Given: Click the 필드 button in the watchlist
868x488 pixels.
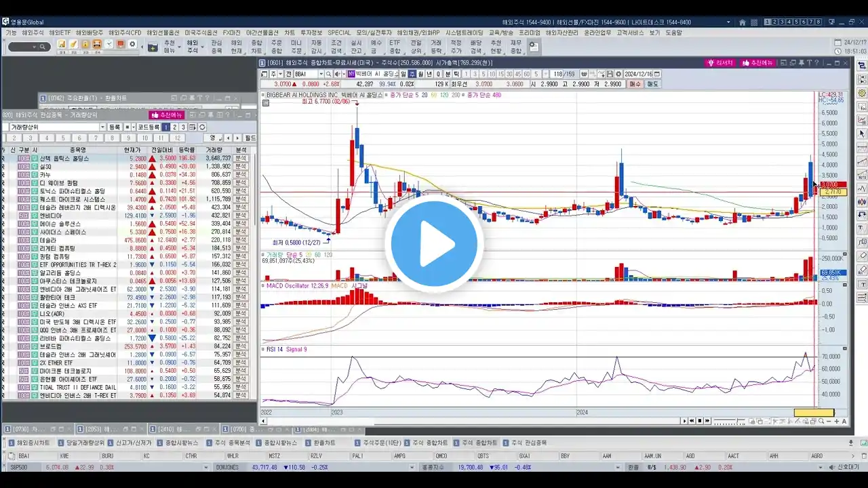Looking at the screenshot, I should coord(250,138).
